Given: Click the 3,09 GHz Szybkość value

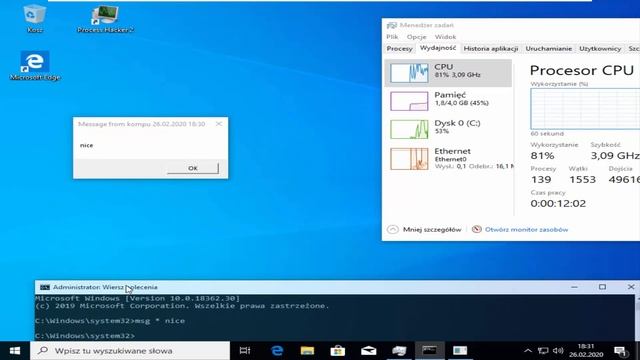Looking at the screenshot, I should click(x=615, y=156).
